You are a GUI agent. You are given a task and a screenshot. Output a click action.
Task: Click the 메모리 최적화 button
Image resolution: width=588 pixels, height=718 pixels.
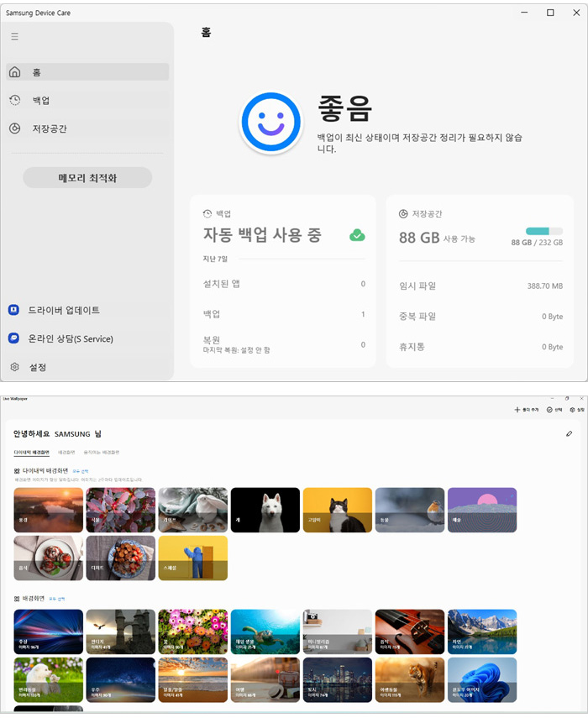click(x=87, y=178)
